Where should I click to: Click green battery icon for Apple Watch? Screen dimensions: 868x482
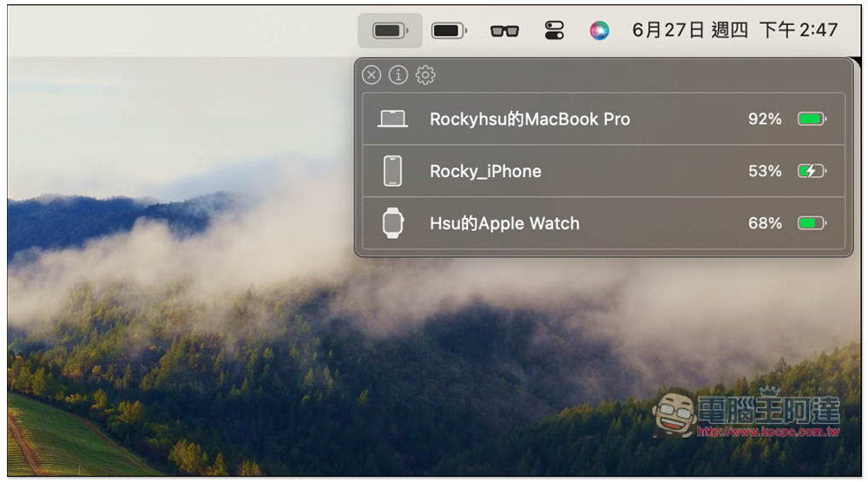(812, 223)
